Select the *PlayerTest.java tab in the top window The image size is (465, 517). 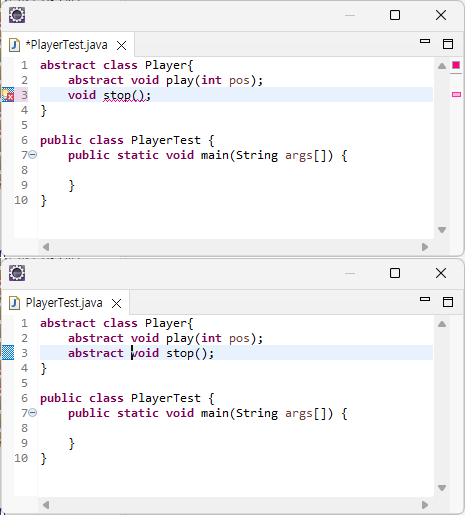click(x=69, y=45)
